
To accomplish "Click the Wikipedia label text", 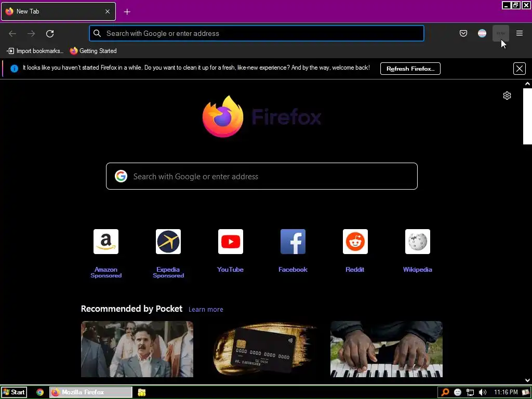I will click(x=417, y=270).
